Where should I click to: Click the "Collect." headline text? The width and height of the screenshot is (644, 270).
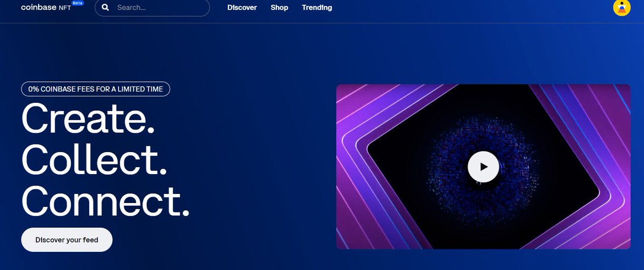tap(94, 159)
